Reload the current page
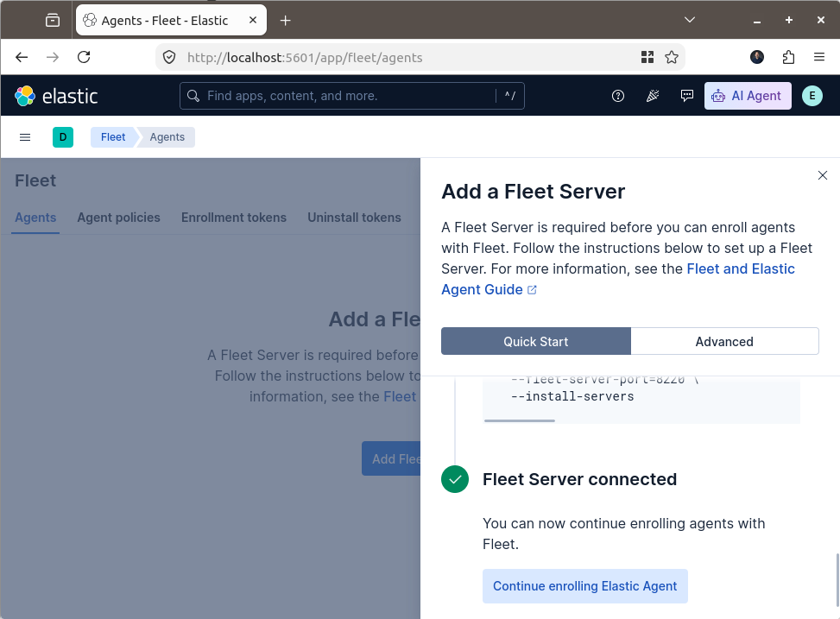Screen dimensions: 840x619 coord(84,57)
